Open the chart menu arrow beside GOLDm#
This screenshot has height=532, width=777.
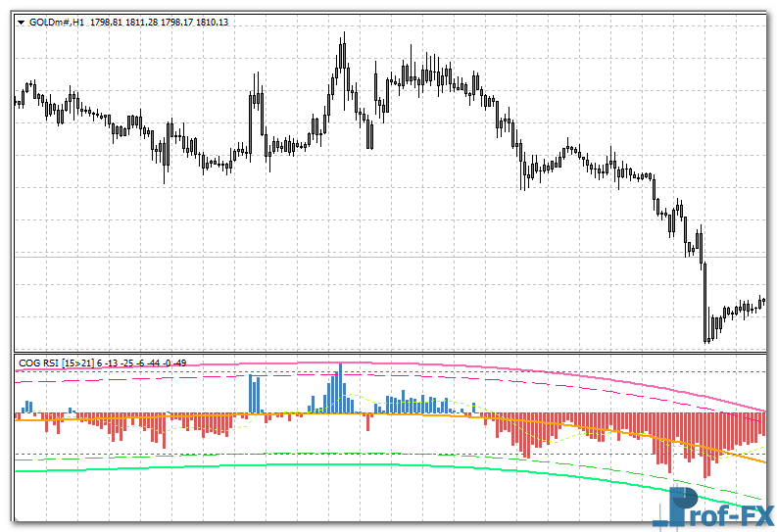pyautogui.click(x=21, y=23)
